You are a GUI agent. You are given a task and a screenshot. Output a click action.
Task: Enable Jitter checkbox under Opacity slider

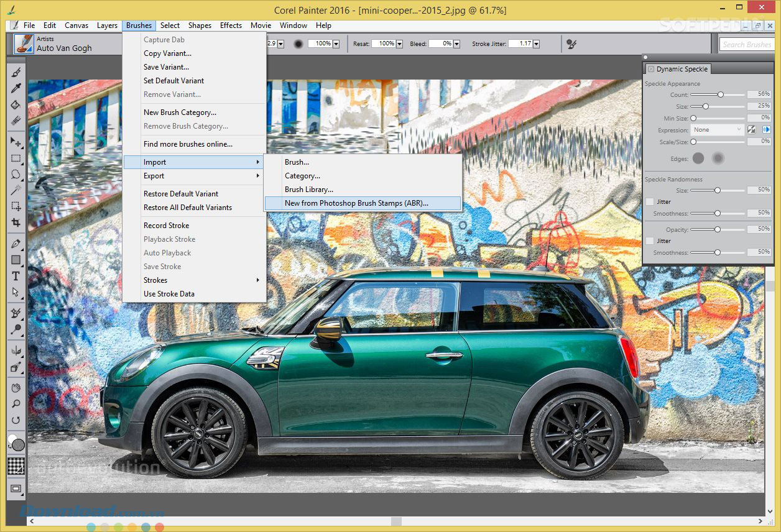pyautogui.click(x=650, y=241)
